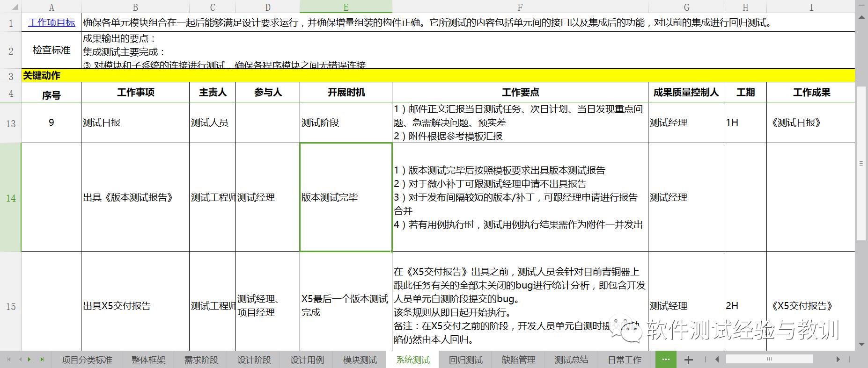
Task: Switch to 设计用例 sheet tab
Action: coord(307,360)
